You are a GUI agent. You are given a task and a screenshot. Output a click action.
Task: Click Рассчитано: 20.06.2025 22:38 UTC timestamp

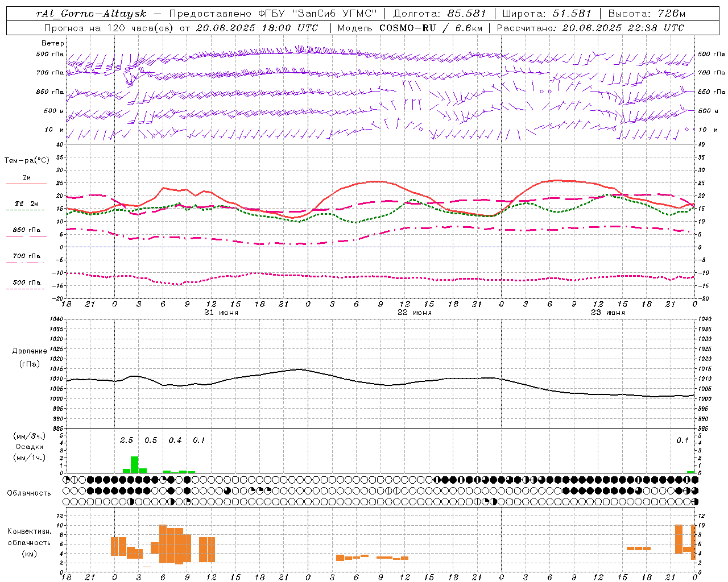(590, 28)
